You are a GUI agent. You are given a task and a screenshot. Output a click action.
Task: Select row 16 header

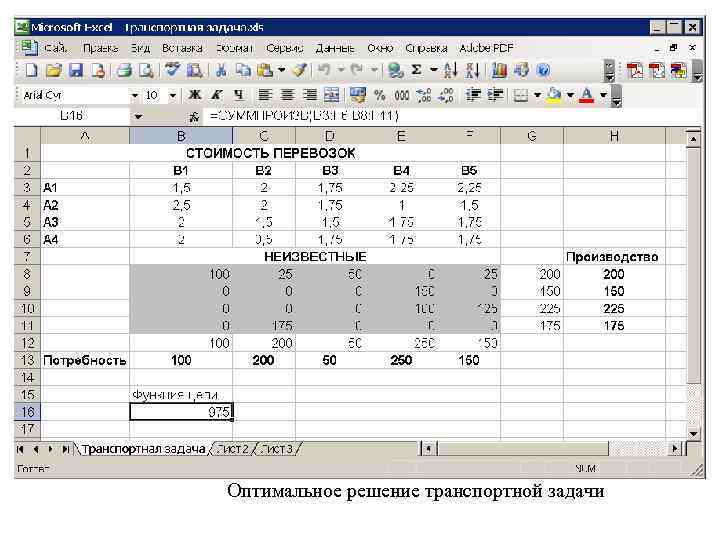pyautogui.click(x=27, y=412)
